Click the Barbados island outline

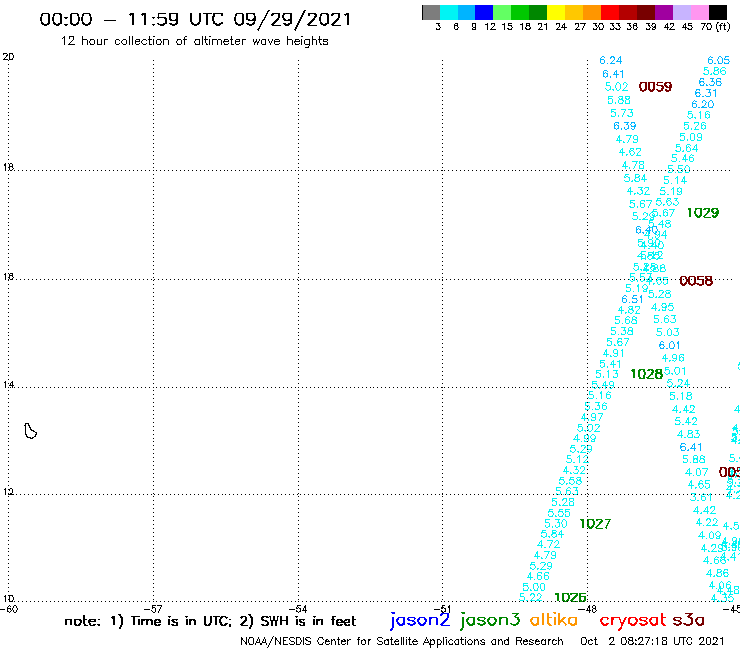[30, 431]
